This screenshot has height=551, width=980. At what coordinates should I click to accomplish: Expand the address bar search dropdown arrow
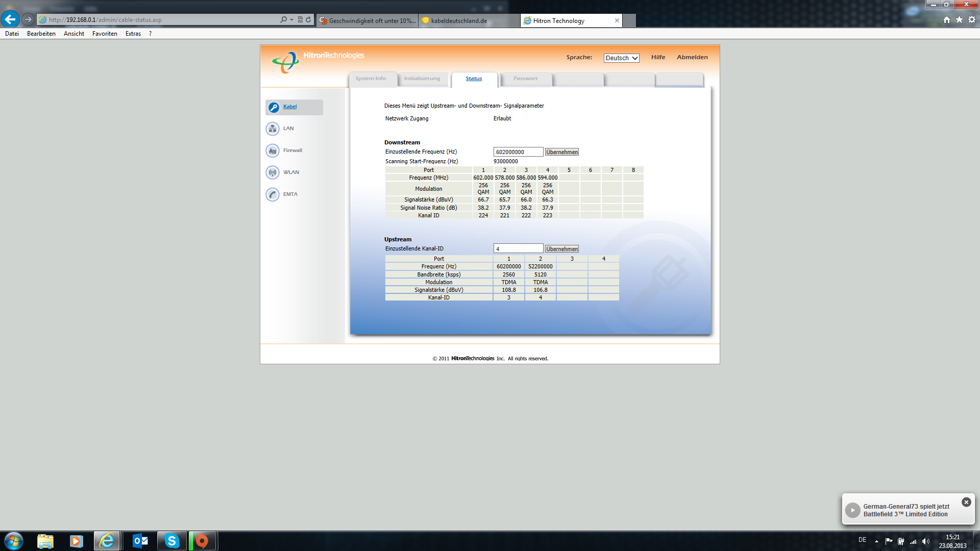coord(291,20)
